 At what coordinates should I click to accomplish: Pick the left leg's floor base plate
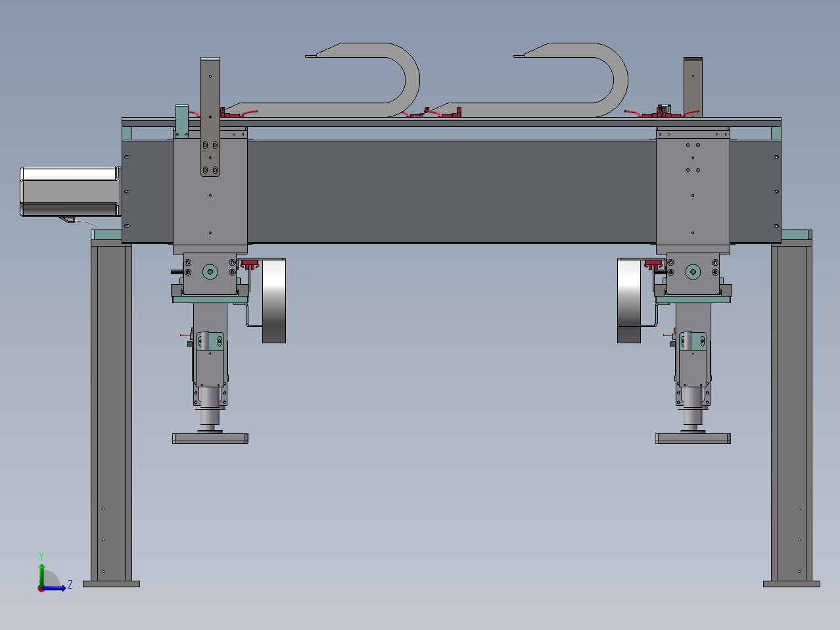coord(111,584)
